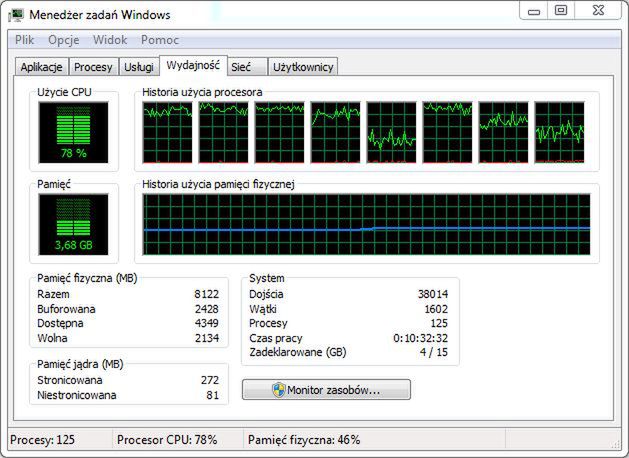629x458 pixels.
Task: Minimize the Task Manager window
Action: click(534, 11)
